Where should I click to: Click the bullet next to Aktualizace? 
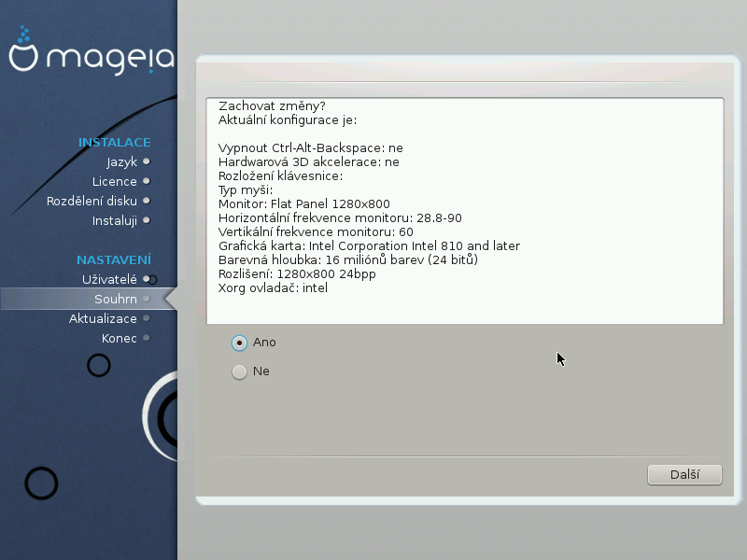pyautogui.click(x=147, y=318)
